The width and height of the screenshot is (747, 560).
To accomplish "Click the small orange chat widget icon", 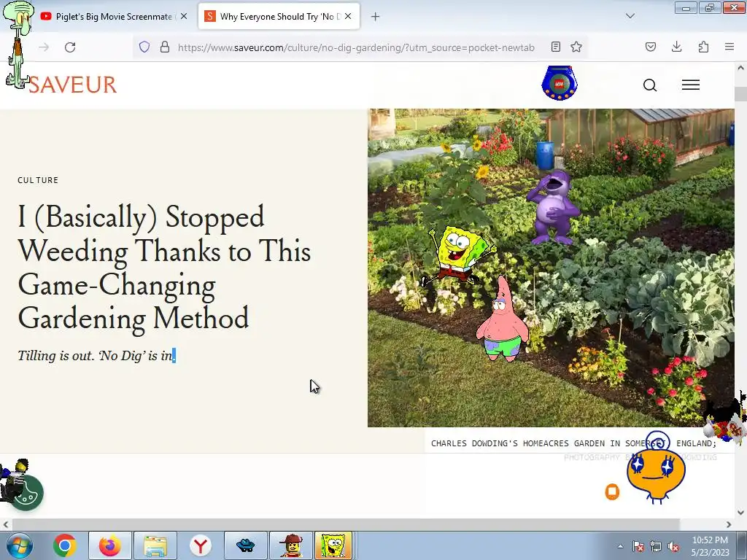I will [612, 491].
